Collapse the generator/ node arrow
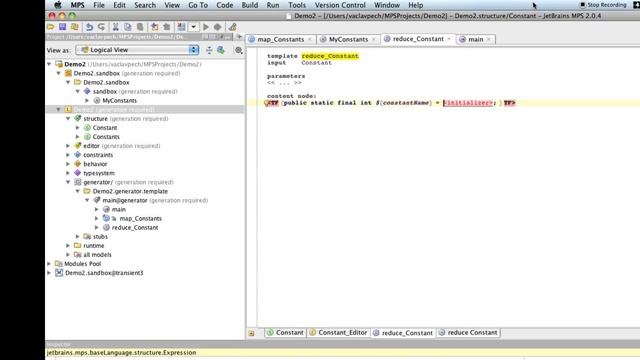This screenshot has height=360, width=640. tap(68, 182)
